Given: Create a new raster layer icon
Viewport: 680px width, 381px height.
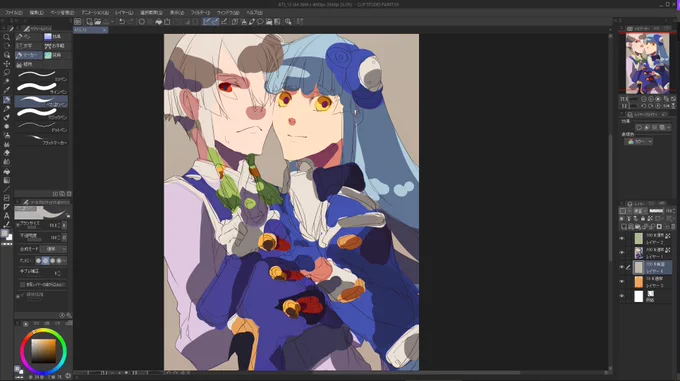Looking at the screenshot, I should (x=624, y=226).
